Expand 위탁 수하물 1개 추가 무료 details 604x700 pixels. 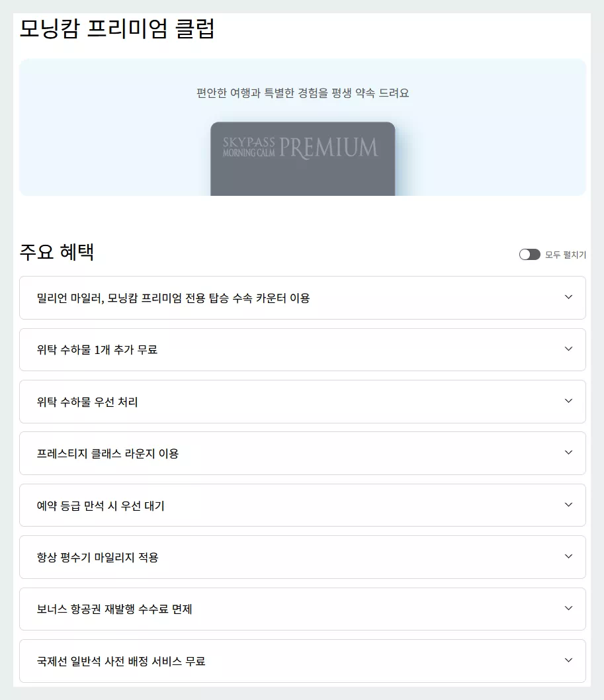pos(302,349)
